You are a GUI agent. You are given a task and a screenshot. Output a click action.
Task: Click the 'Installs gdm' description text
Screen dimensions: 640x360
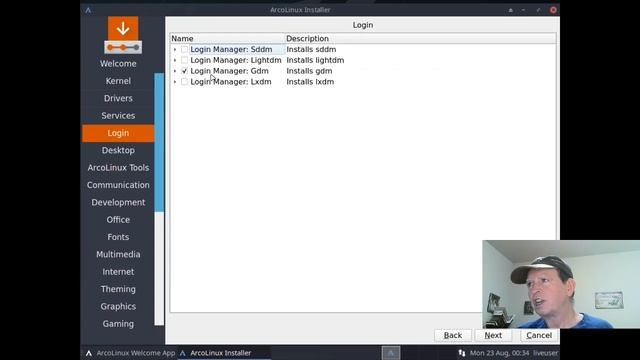309,71
